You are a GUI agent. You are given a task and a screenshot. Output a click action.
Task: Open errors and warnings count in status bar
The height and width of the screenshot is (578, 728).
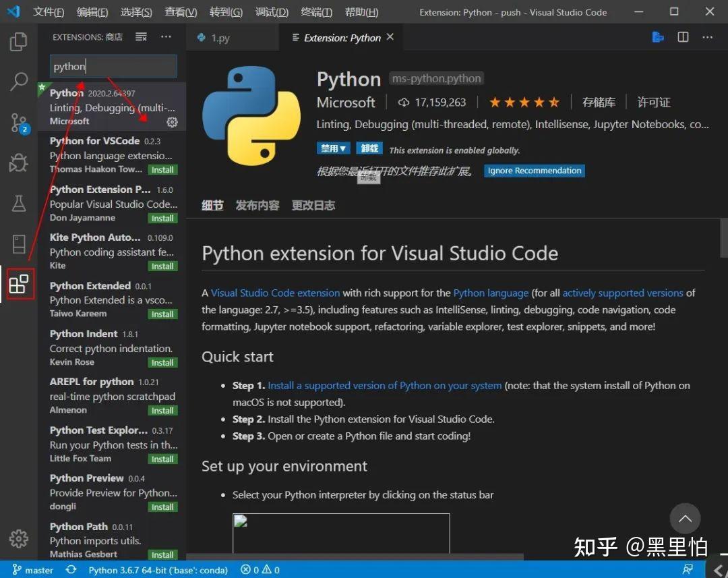260,570
